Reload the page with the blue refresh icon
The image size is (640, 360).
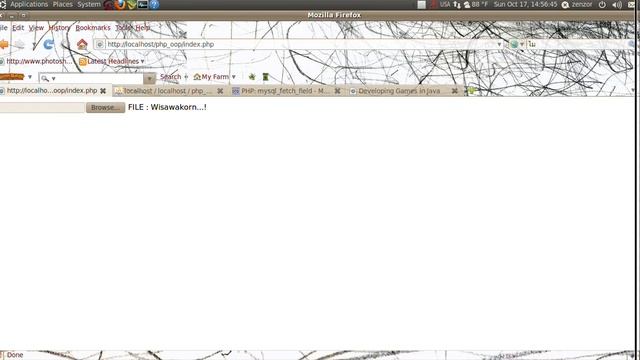49,44
